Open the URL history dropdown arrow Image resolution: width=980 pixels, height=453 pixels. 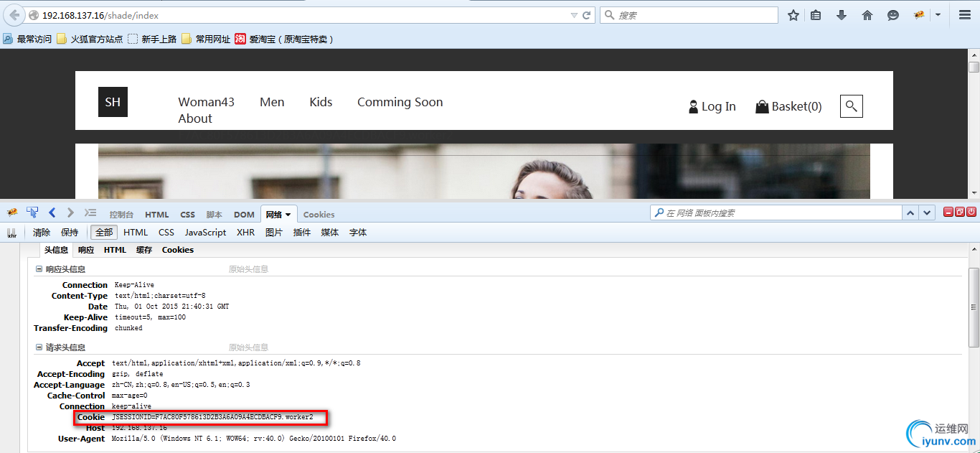click(574, 15)
